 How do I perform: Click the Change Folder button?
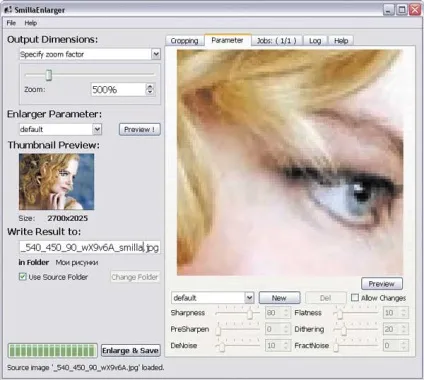[135, 277]
